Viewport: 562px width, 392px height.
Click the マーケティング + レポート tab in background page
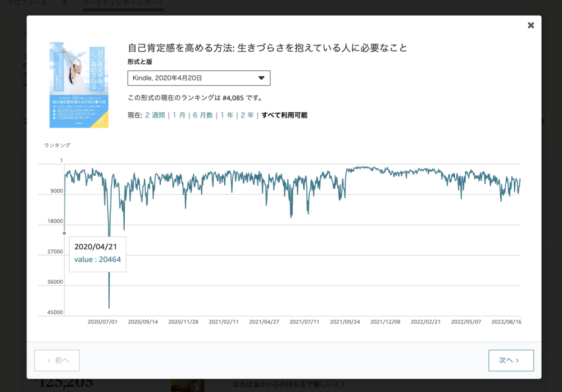pyautogui.click(x=123, y=3)
